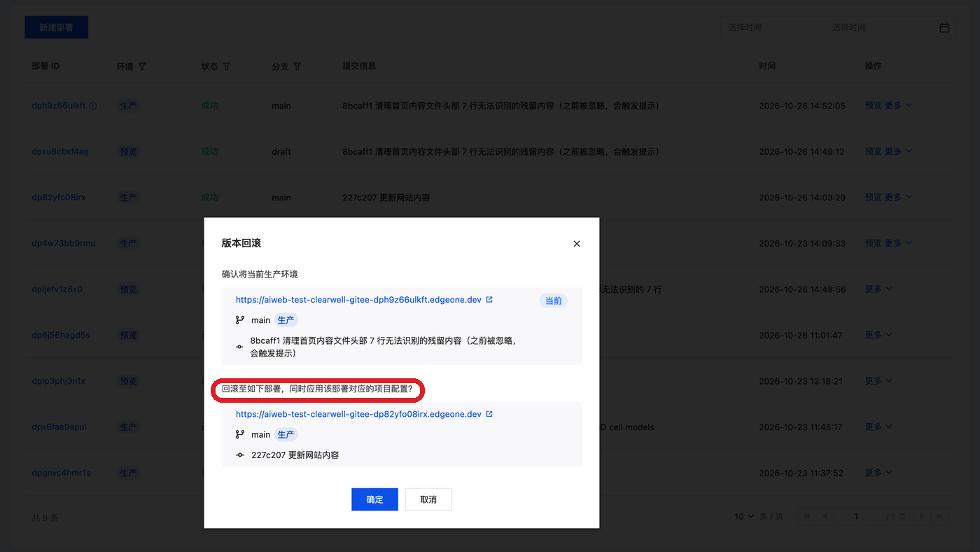Image resolution: width=980 pixels, height=552 pixels.
Task: Go to next page using pagination arrow
Action: [x=922, y=516]
